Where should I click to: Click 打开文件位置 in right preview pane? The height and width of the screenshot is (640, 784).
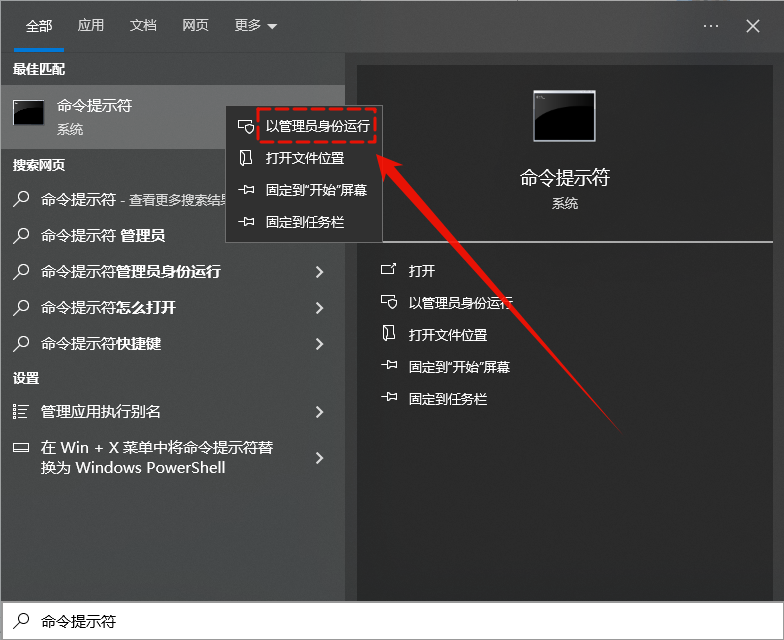pyautogui.click(x=448, y=335)
